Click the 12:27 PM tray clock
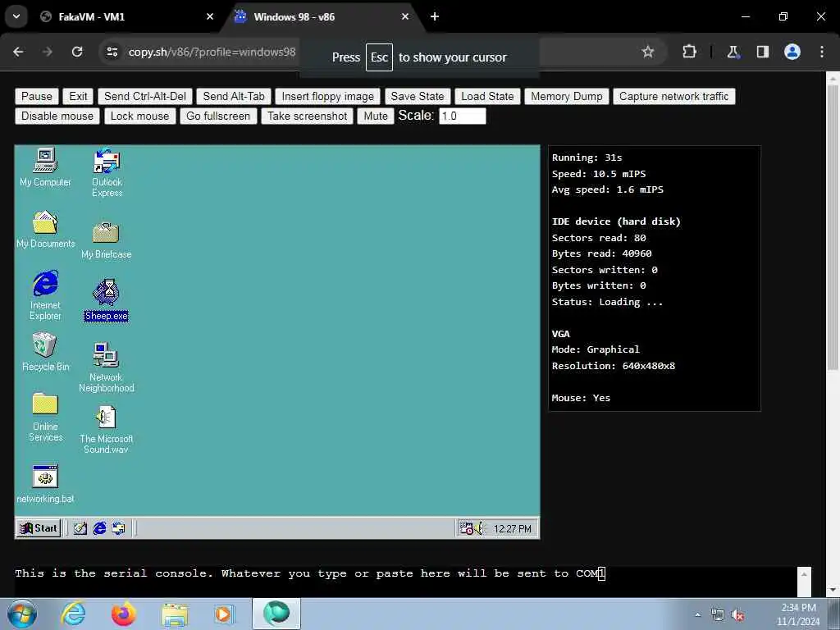 point(512,529)
